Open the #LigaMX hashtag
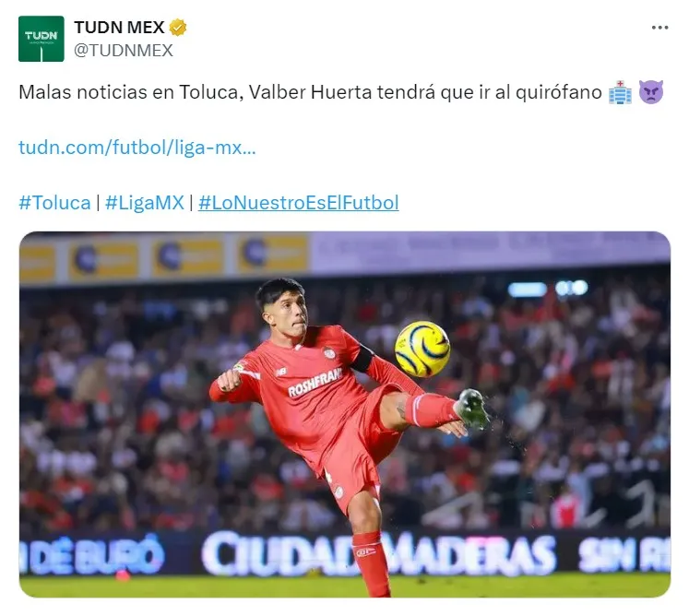The width and height of the screenshot is (689, 616). coord(145,203)
